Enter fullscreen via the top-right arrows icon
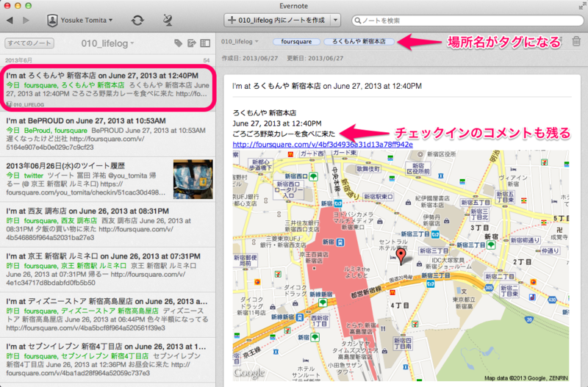Image resolution: width=588 pixels, height=387 pixels. pyautogui.click(x=581, y=6)
